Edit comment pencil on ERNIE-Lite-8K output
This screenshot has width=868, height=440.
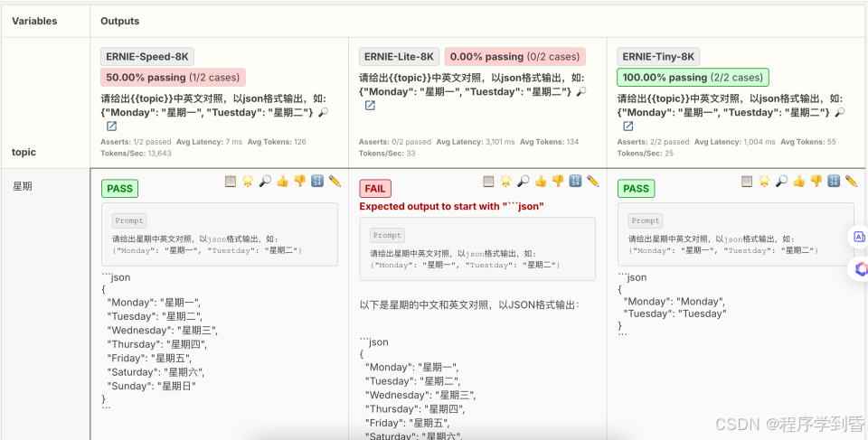(593, 181)
